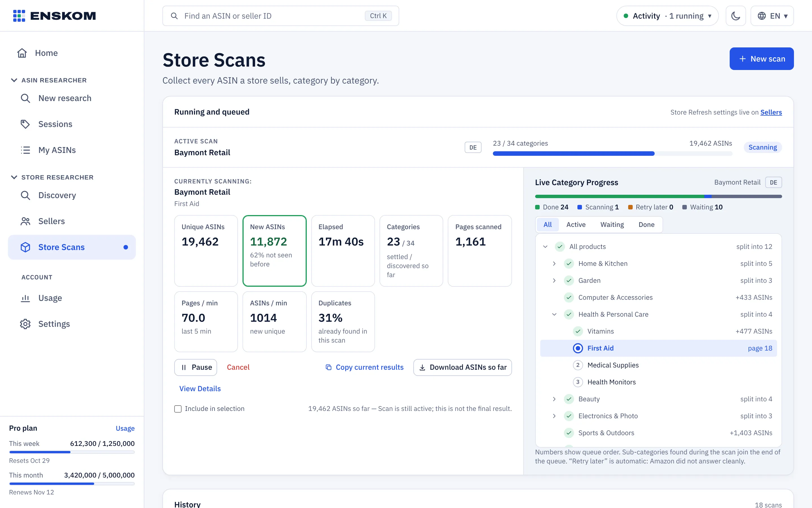Download ASINs so far
This screenshot has width=812, height=508.
click(462, 367)
